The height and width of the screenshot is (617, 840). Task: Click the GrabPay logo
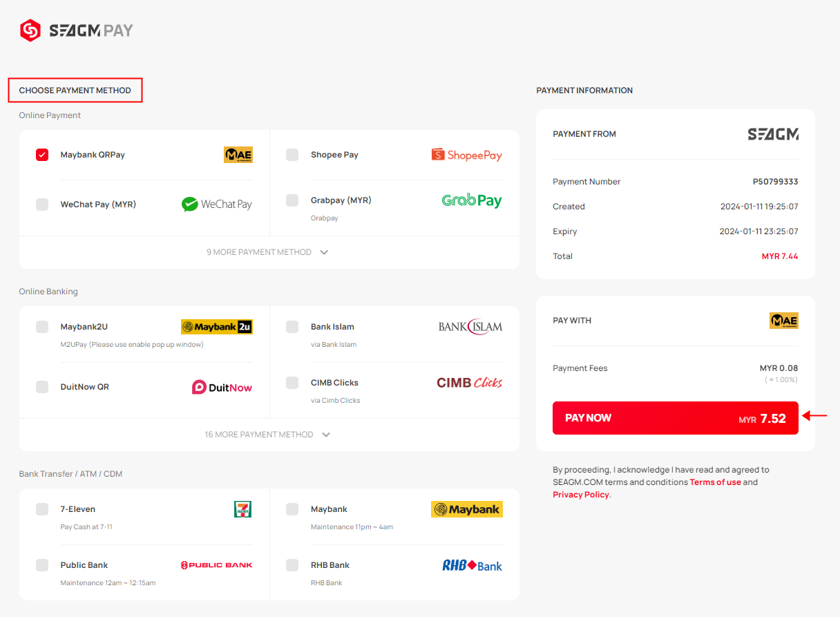pos(472,201)
